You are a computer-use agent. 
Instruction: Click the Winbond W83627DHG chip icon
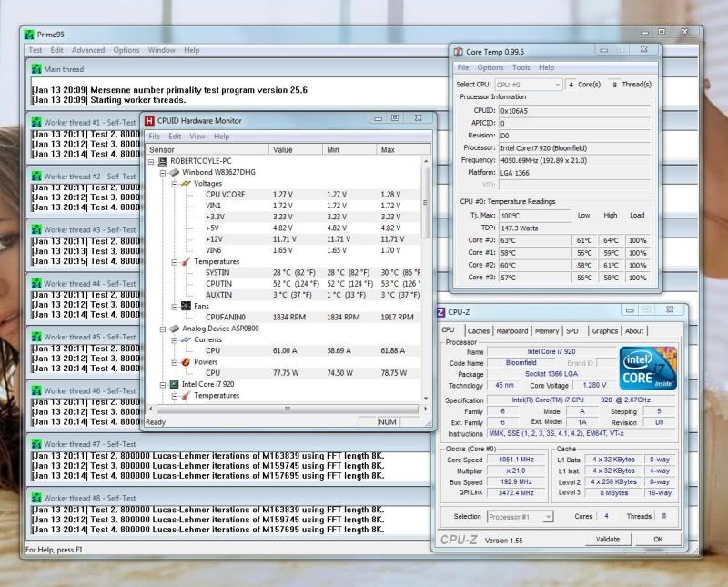pos(174,172)
